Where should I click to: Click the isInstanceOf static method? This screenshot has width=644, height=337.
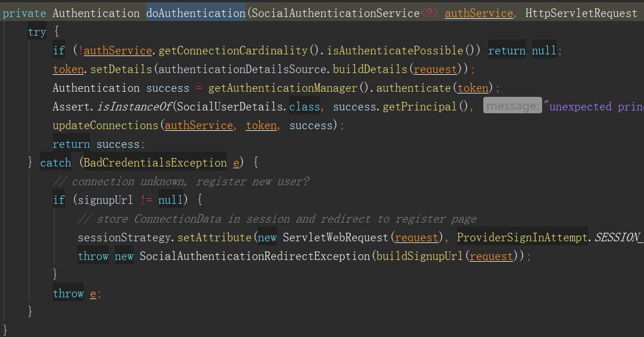coord(134,106)
